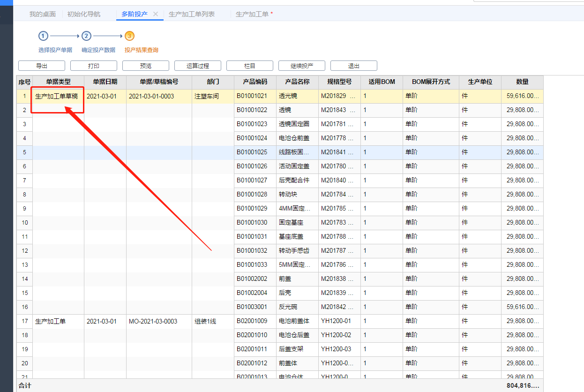The width and height of the screenshot is (584, 392).
Task: Click 产品名称 column header
Action: [298, 82]
